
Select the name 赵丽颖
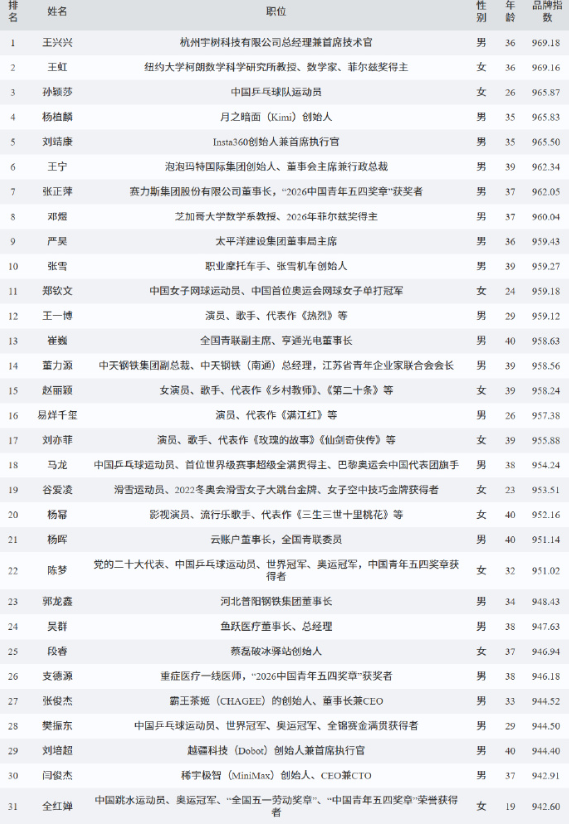[x=57, y=390]
